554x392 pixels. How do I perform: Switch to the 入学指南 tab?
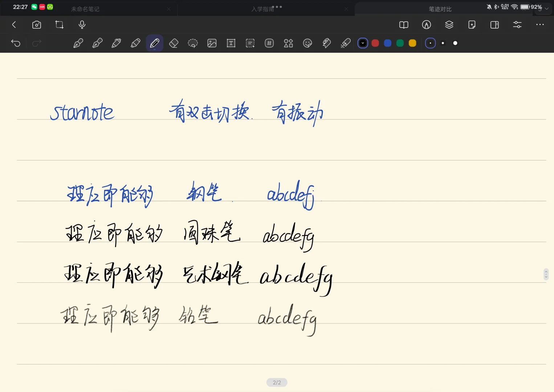pos(266,9)
